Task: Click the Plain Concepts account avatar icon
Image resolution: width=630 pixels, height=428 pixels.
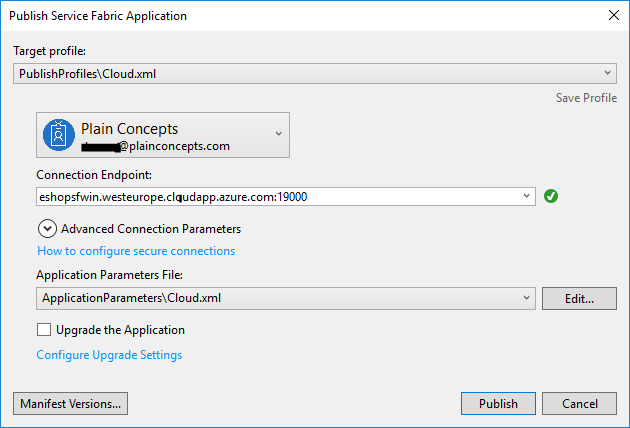Action: click(x=59, y=135)
